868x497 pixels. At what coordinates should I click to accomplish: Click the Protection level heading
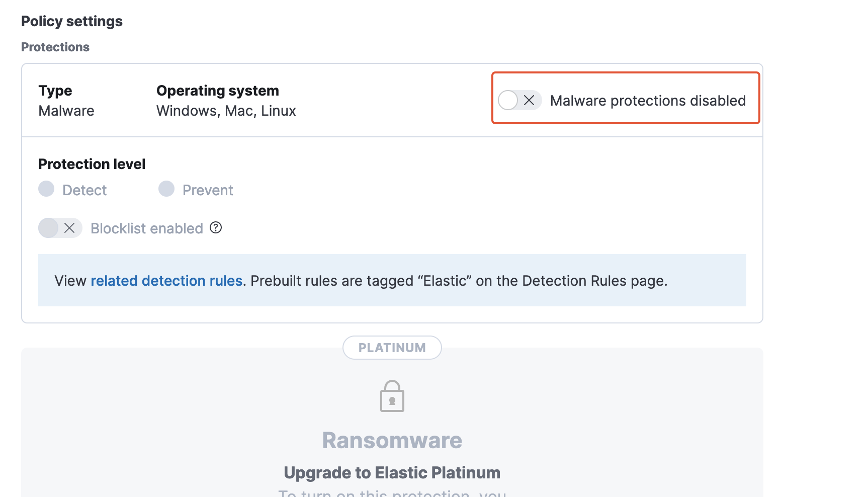click(x=92, y=164)
